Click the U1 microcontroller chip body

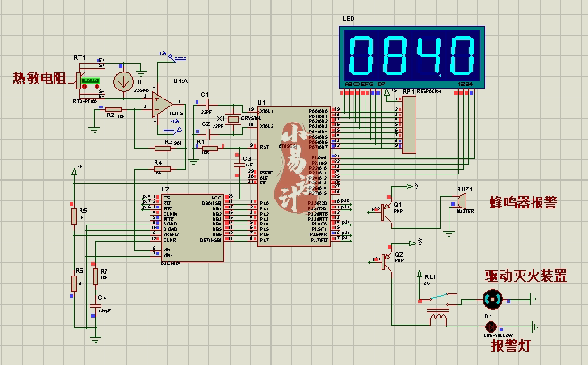click(294, 176)
